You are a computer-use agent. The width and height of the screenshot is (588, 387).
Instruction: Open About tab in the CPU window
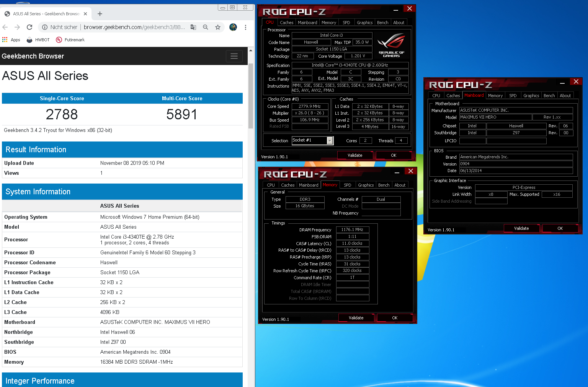(x=399, y=23)
